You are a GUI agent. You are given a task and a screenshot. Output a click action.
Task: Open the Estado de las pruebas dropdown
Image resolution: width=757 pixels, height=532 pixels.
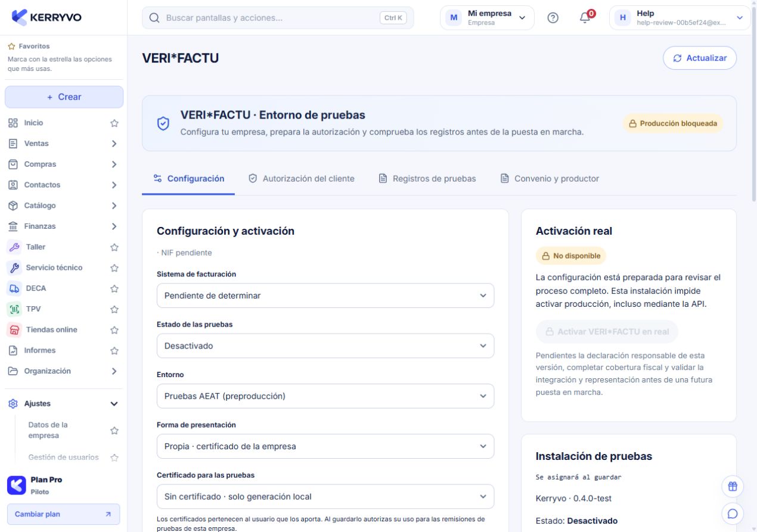point(325,346)
